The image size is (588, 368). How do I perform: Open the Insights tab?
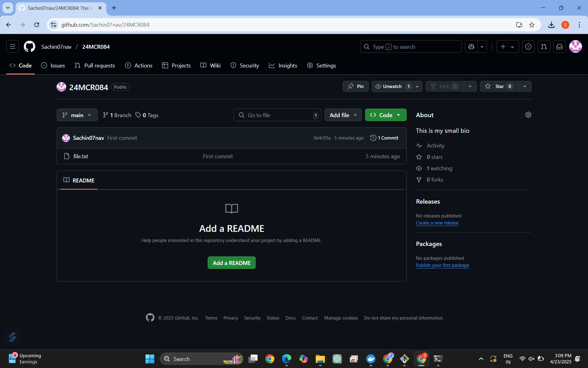coord(283,65)
